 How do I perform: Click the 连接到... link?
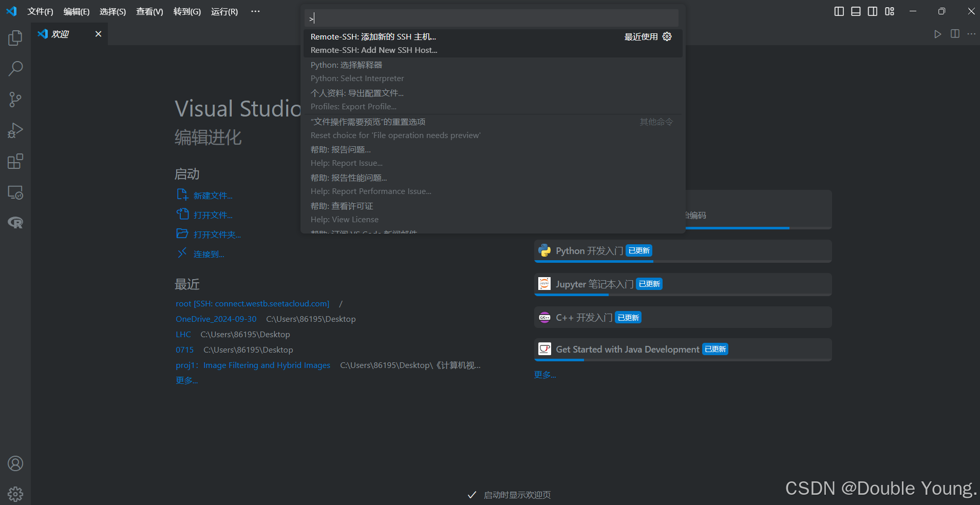pyautogui.click(x=209, y=254)
